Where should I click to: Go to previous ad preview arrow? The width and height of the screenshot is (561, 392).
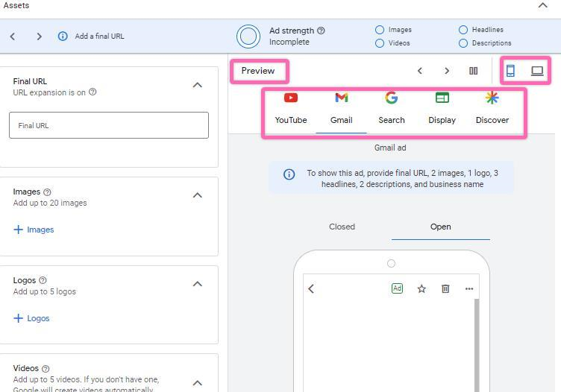[x=420, y=71]
